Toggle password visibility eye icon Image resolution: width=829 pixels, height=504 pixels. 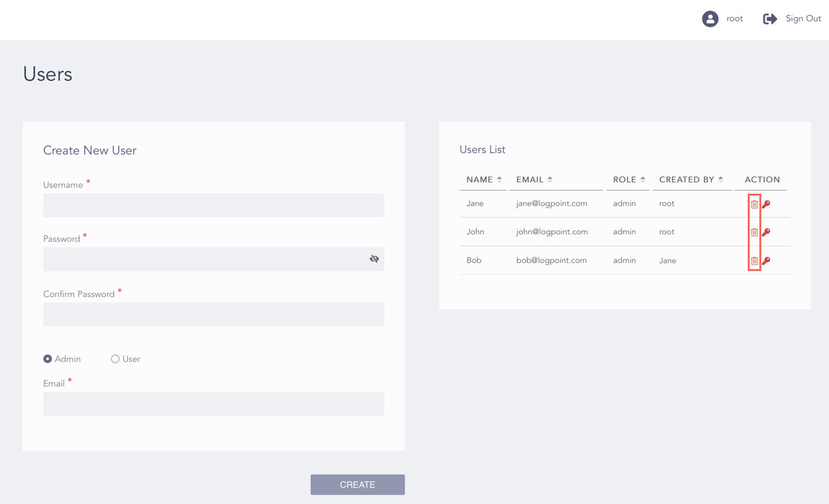click(x=374, y=259)
